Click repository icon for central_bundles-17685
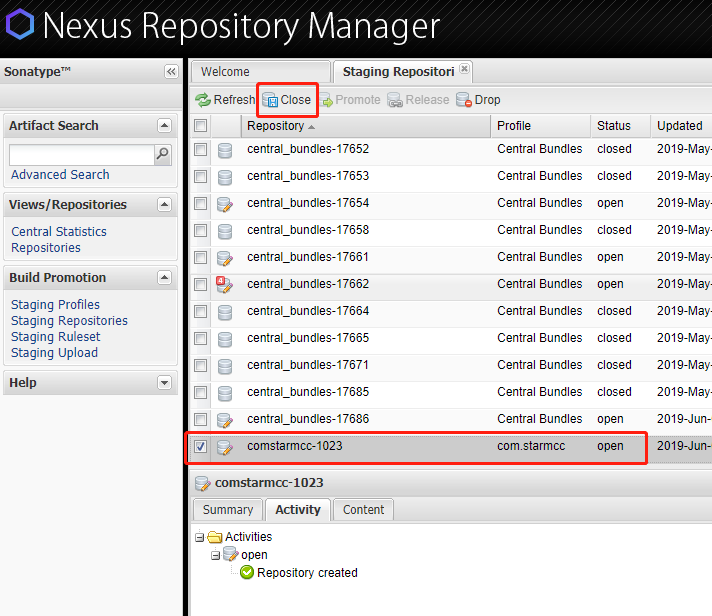Screen dimensions: 712x616 click(225, 393)
